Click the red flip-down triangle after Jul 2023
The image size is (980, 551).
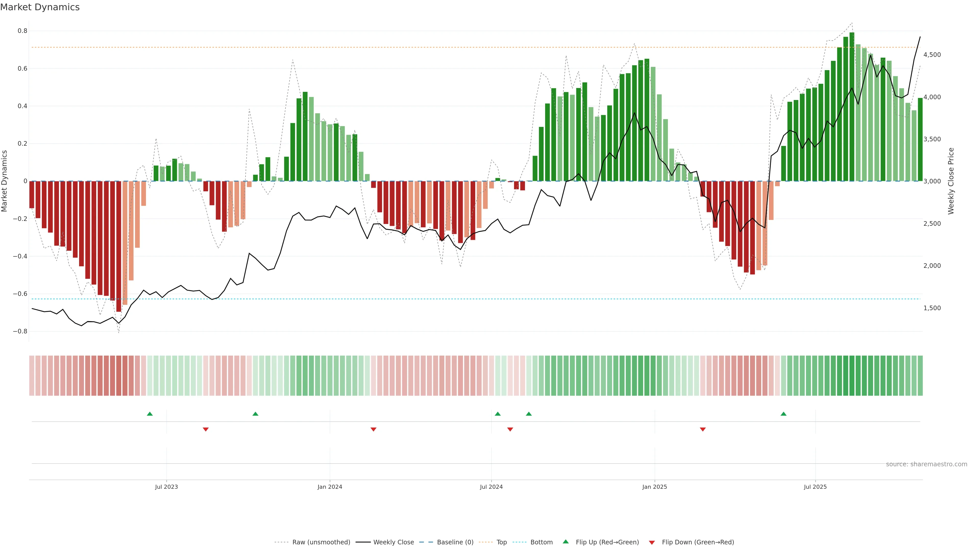pyautogui.click(x=205, y=429)
